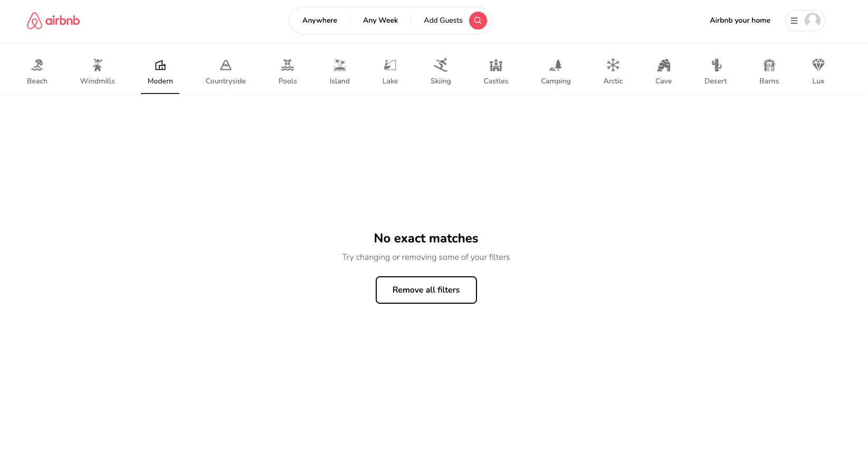This screenshot has height=449, width=868.
Task: Select the Desert cactus icon
Action: pos(716,65)
